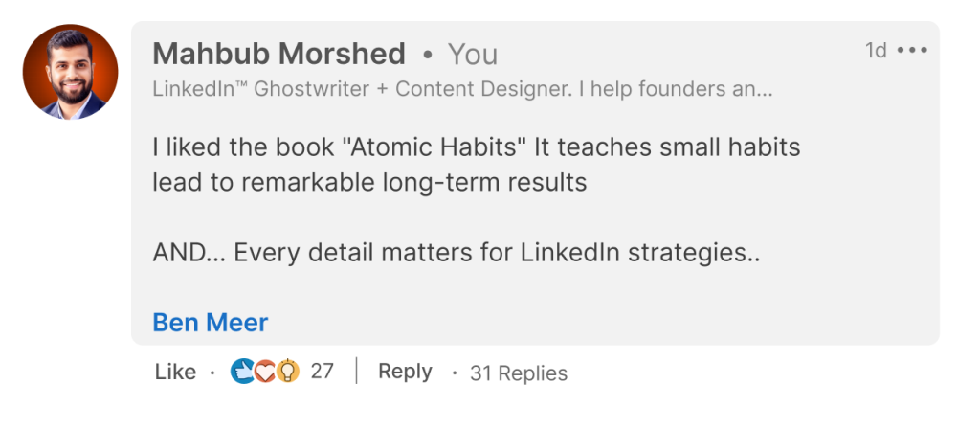Click the "You" label beside the name
The image size is (980, 430).
pos(473,55)
